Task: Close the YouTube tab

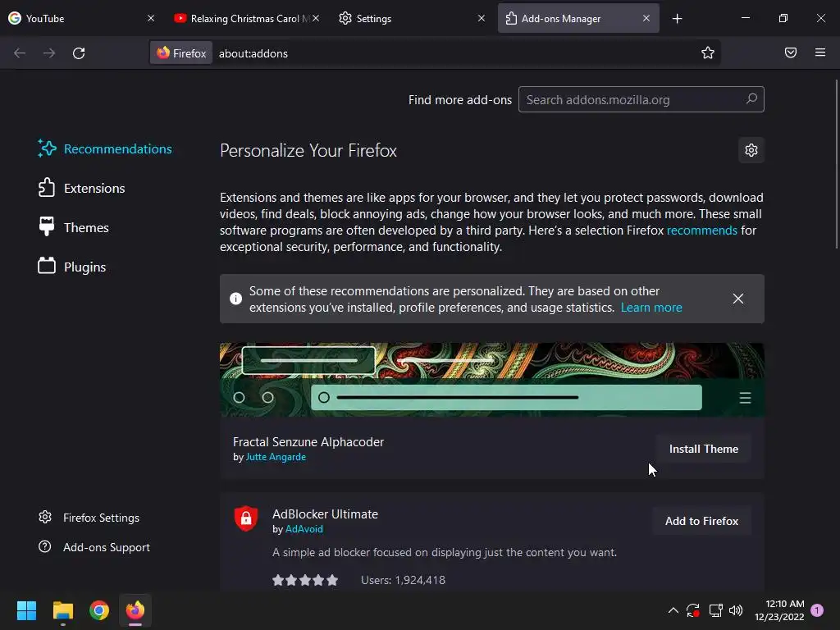Action: (x=151, y=18)
